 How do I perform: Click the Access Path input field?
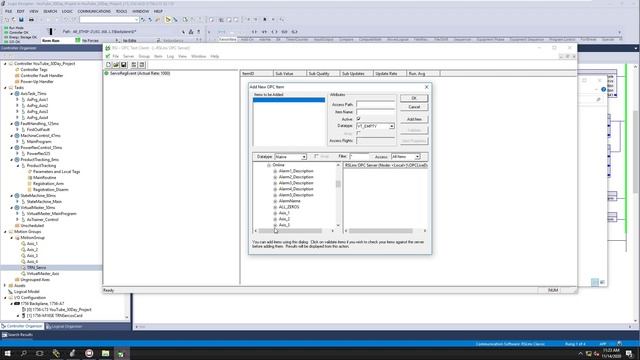376,104
